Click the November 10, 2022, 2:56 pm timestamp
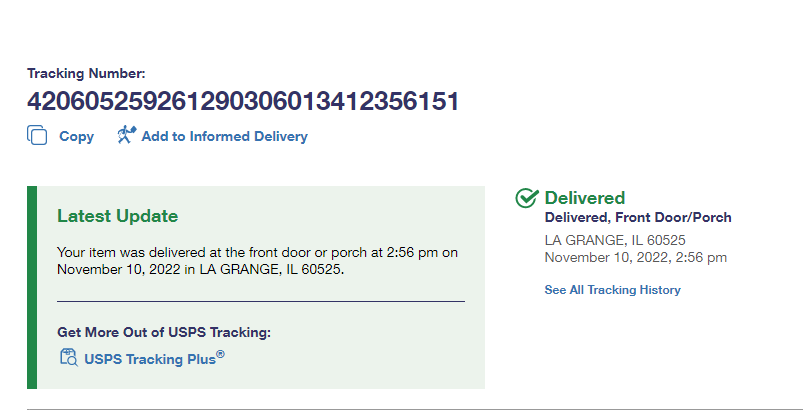Screen dimensions: 803x413 click(635, 257)
